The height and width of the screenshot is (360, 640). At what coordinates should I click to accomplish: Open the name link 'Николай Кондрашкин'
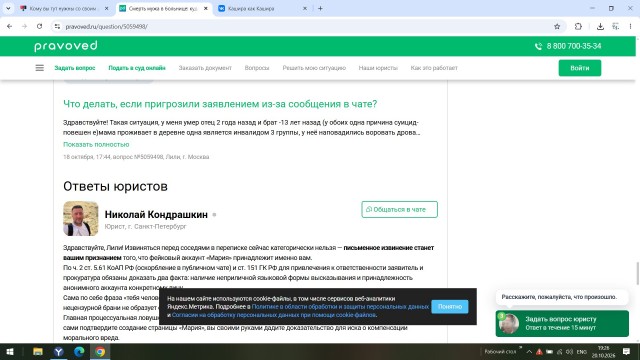pyautogui.click(x=156, y=214)
